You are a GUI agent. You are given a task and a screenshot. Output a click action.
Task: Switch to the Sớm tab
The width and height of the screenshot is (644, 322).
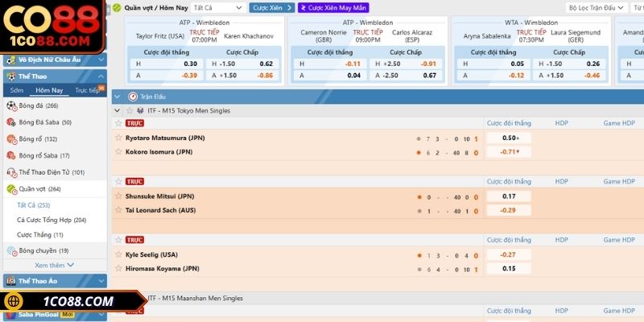click(x=17, y=90)
